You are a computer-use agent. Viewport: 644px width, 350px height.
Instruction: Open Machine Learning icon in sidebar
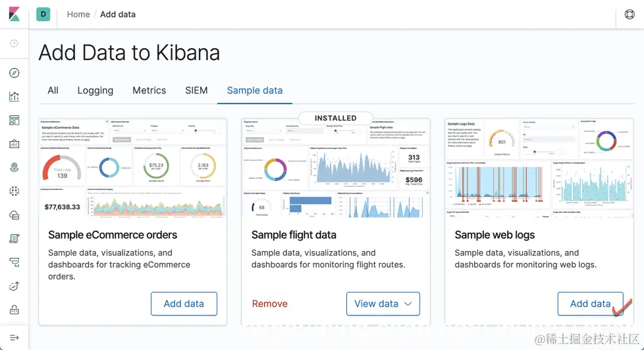tap(14, 191)
